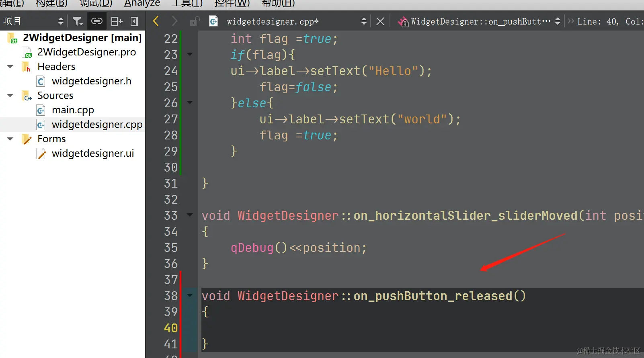Select widgetdesigner.cpp in the tree
644x358 pixels.
pos(97,124)
